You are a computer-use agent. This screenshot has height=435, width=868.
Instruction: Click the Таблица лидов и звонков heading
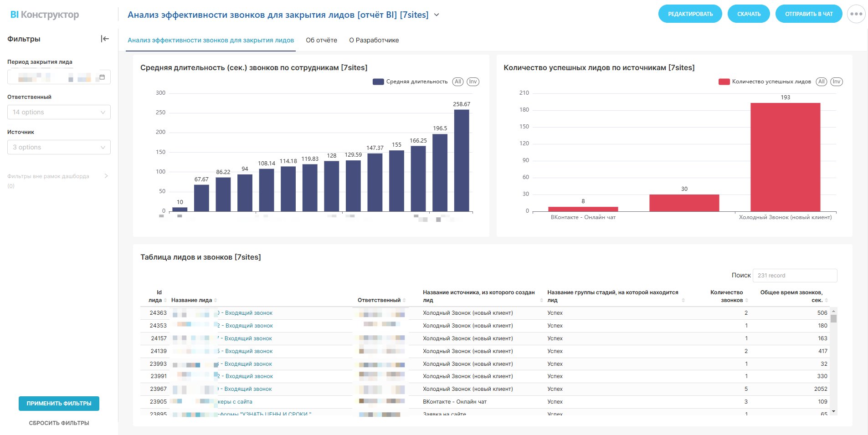200,257
